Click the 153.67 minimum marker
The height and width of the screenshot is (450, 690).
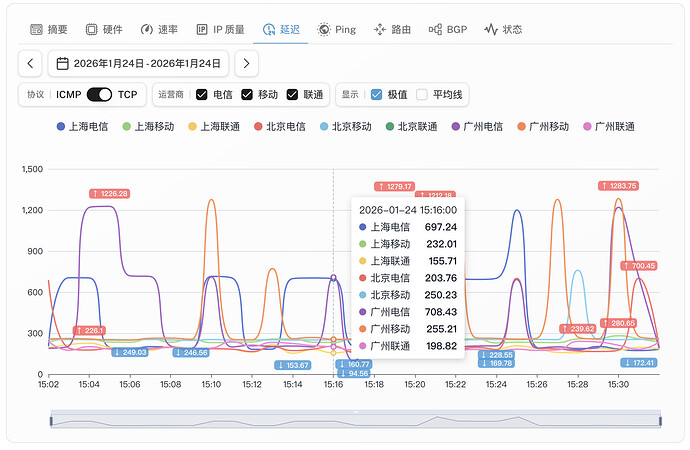(x=293, y=365)
